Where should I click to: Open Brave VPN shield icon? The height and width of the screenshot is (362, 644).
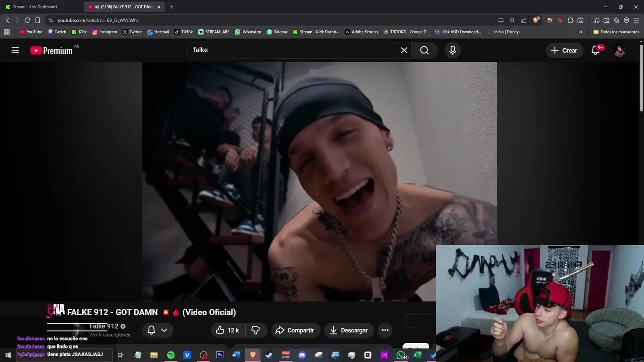click(x=626, y=20)
